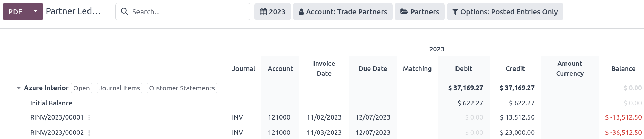This screenshot has height=139, width=644.
Task: Expand the PDF export dropdown arrow
Action: [x=36, y=11]
